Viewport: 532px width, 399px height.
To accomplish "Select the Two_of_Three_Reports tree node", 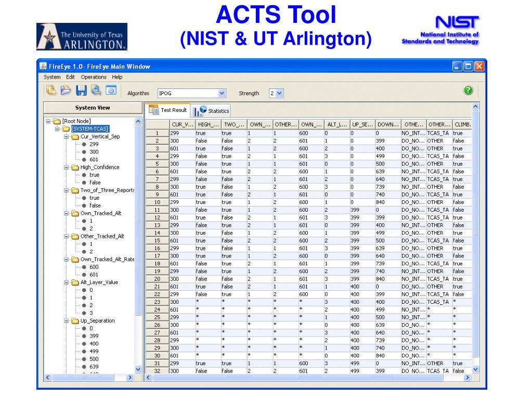I will pyautogui.click(x=107, y=190).
